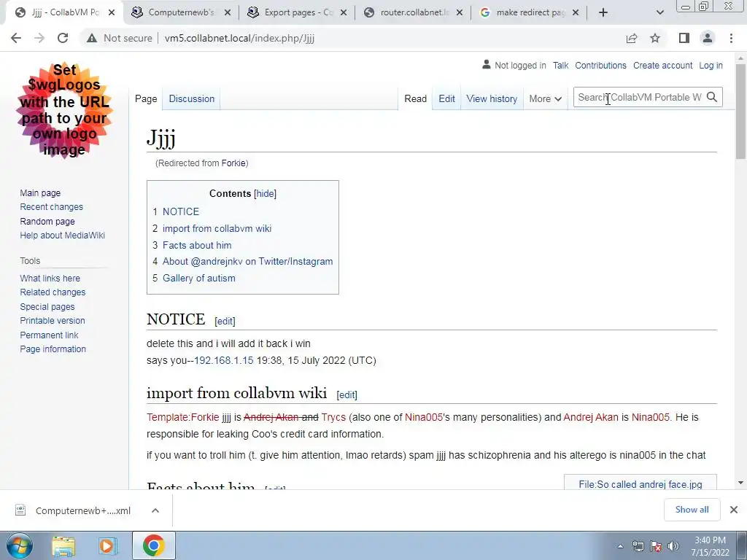The image size is (747, 560).
Task: Go back with the browser back arrow
Action: tap(16, 38)
